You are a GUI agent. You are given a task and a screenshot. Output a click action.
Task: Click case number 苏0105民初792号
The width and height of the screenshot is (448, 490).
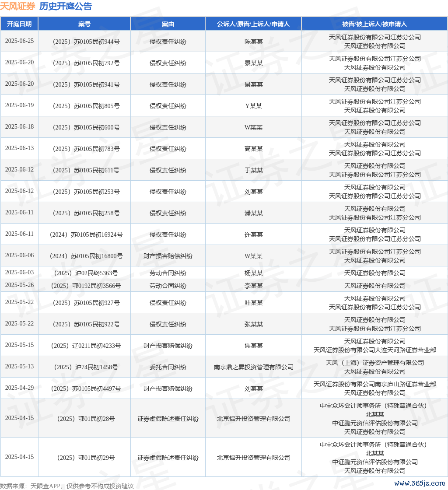click(x=86, y=63)
